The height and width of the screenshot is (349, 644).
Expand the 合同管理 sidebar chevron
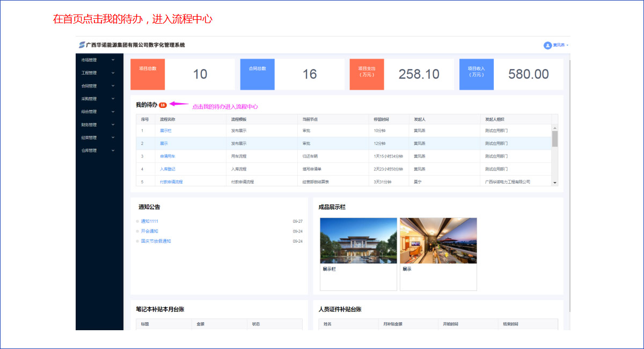pos(113,85)
